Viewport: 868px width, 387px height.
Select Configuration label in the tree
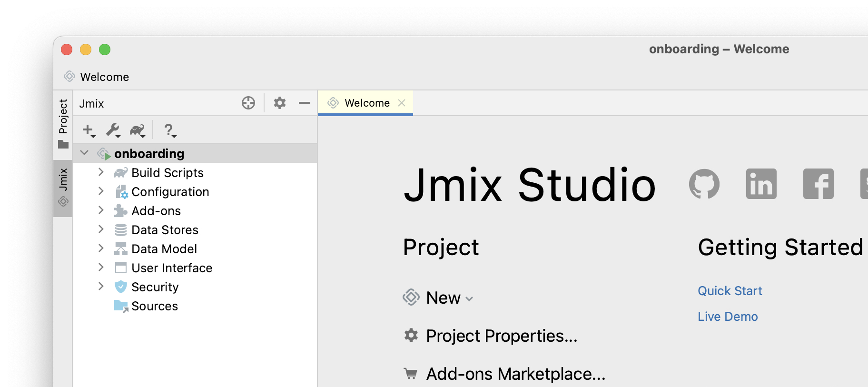[170, 192]
